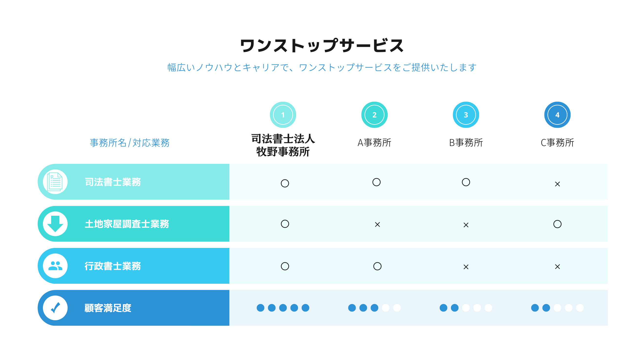Click the × mark for C事務所 in 司法書士業務 row
The image size is (644, 362).
click(x=557, y=184)
